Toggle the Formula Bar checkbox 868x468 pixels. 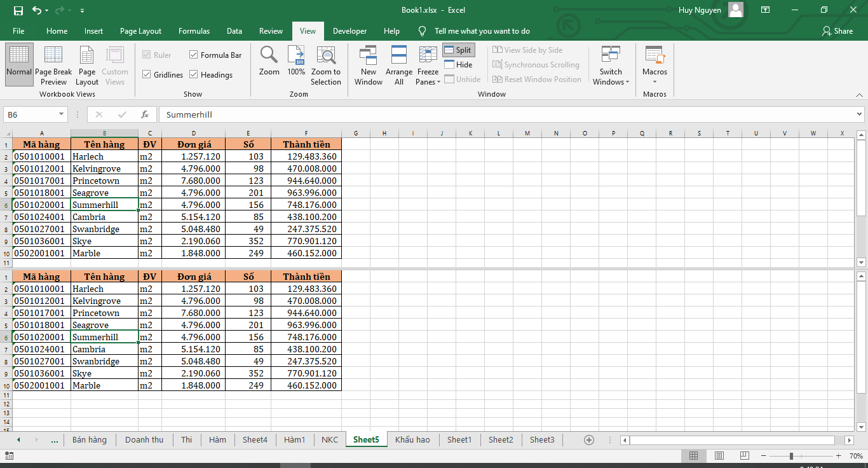[194, 55]
